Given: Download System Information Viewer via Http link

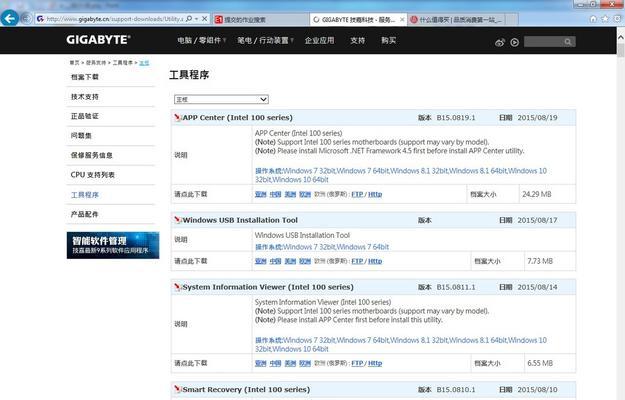Looking at the screenshot, I should pos(375,363).
